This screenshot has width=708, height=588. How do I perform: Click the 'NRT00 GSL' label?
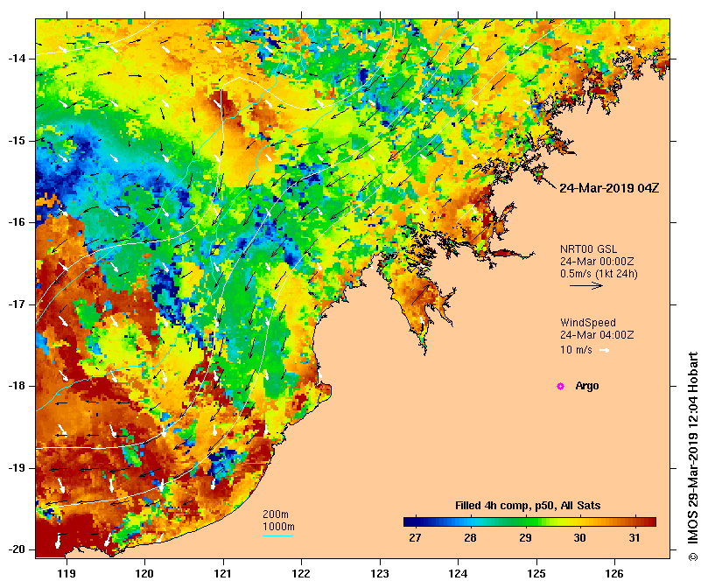point(588,249)
